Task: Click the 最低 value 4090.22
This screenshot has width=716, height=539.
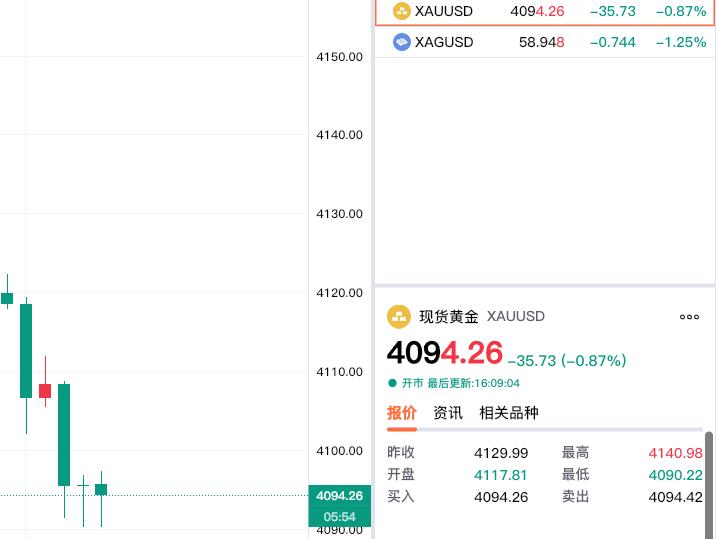Action: coord(675,475)
